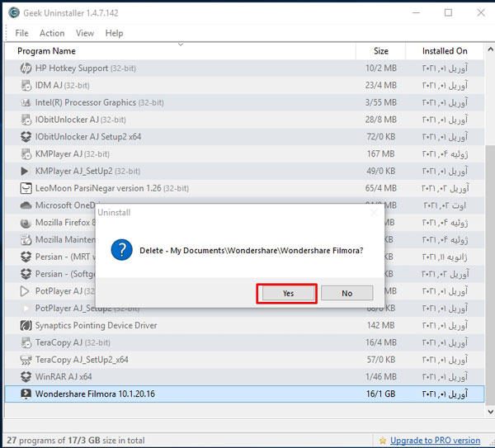Click the TeraCopy AJ (32-bit) icon

point(26,342)
